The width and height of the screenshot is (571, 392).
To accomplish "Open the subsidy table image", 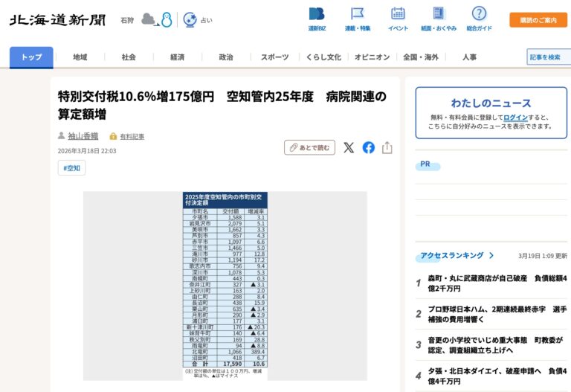I will tap(225, 286).
